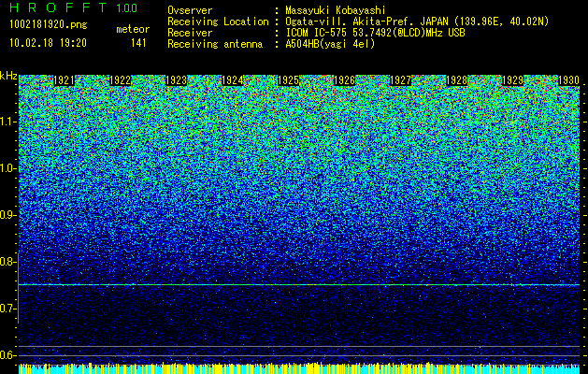Click the kHz axis unit label
This screenshot has height=374, width=588.
[x=8, y=76]
